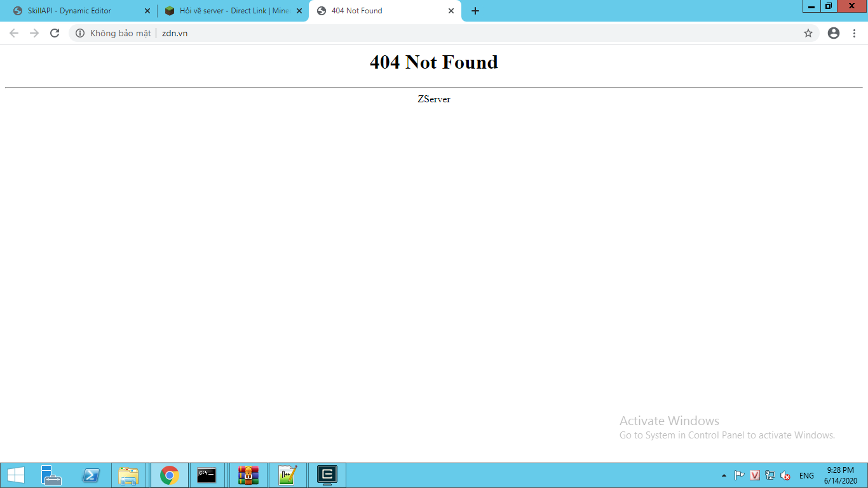Launch Server Manager from the taskbar
This screenshot has width=868, height=488.
coord(51,475)
